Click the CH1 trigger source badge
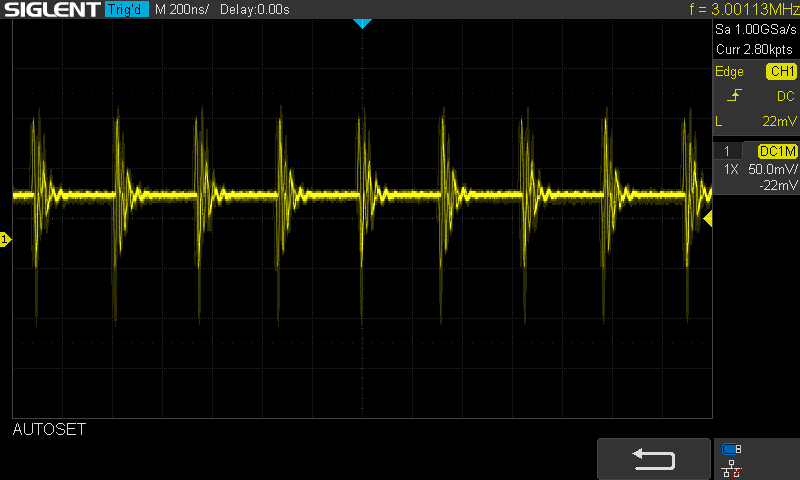This screenshot has height=480, width=800. 781,71
